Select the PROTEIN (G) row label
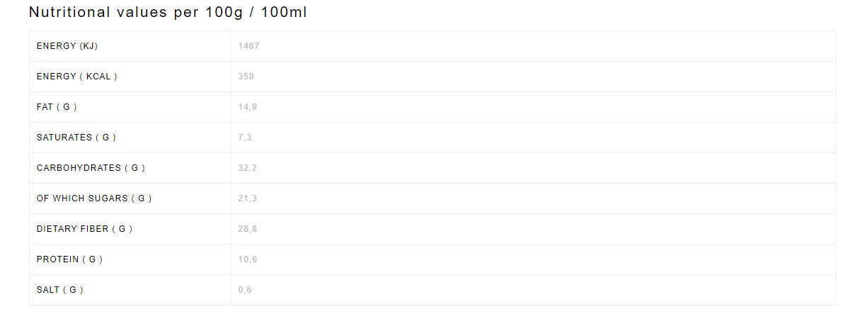Image resolution: width=868 pixels, height=319 pixels. (69, 259)
